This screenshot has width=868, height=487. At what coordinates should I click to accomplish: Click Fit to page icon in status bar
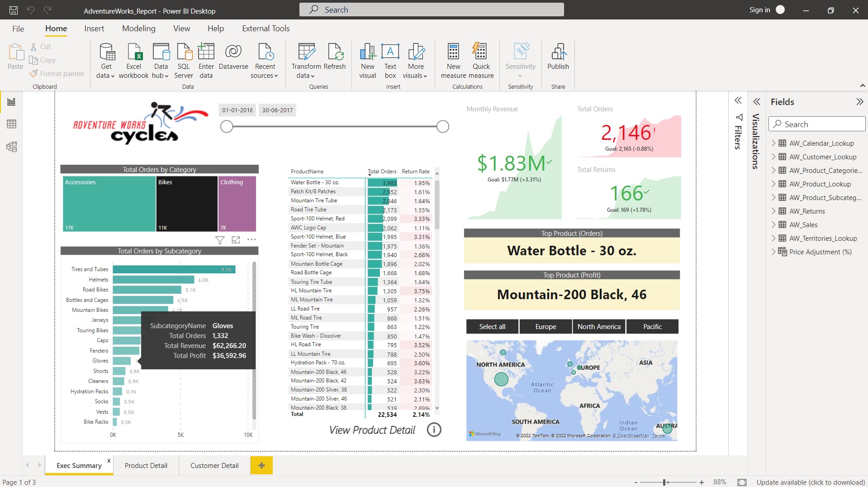742,482
